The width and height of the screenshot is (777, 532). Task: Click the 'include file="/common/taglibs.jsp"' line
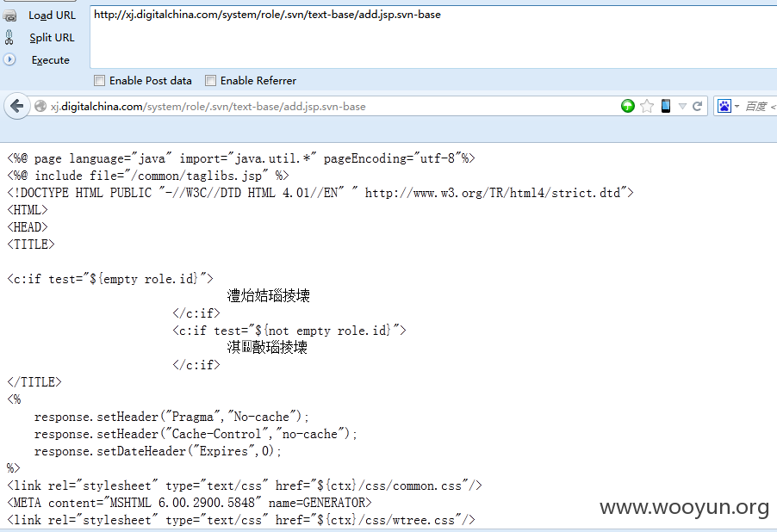[147, 176]
